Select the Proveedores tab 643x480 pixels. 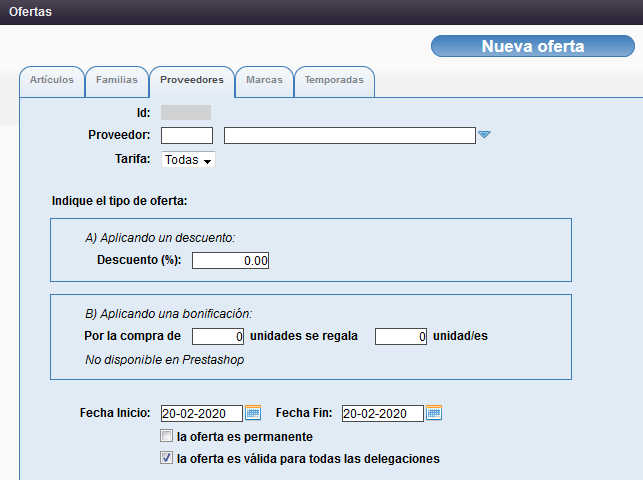click(192, 80)
